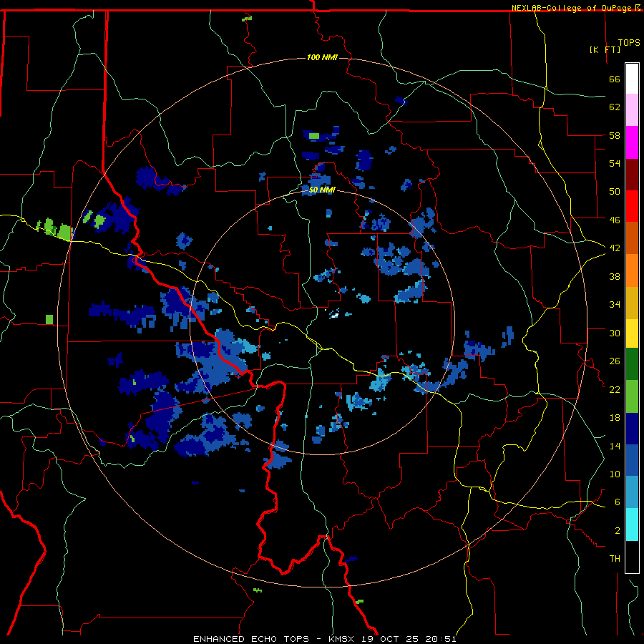Click the yellow 34 kft legend swatch
Screen dimensions: 644x644
pos(632,333)
